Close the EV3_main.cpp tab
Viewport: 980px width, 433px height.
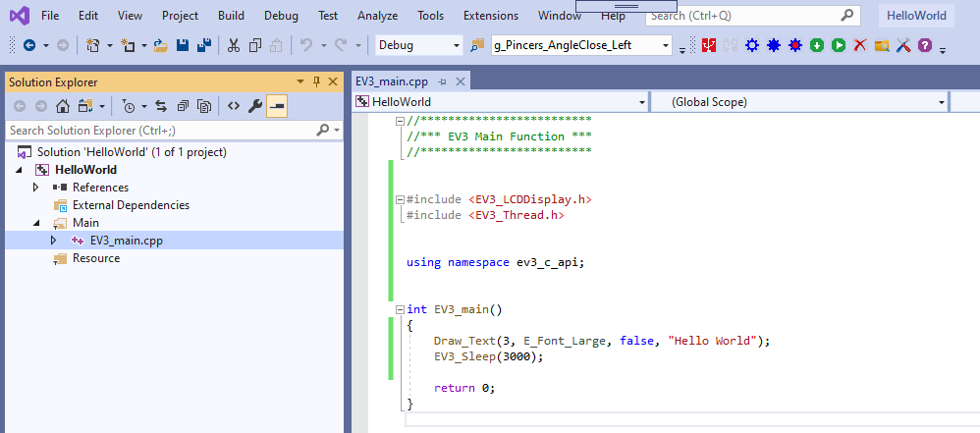[460, 81]
